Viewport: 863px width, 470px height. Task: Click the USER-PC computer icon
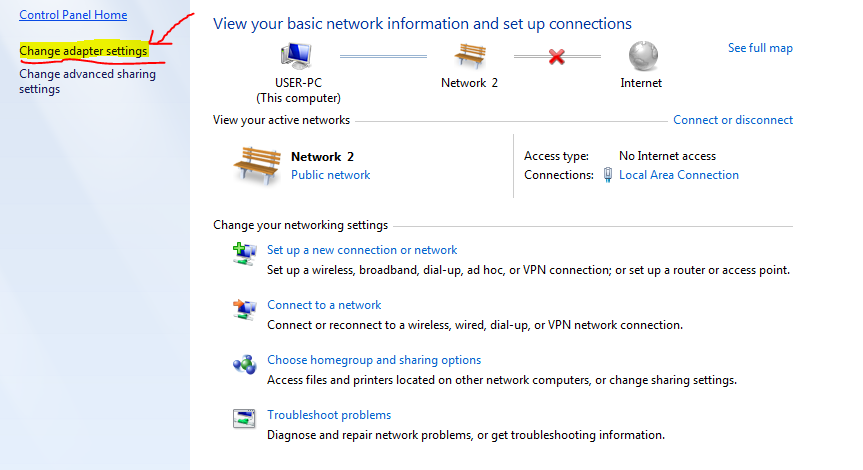[297, 56]
